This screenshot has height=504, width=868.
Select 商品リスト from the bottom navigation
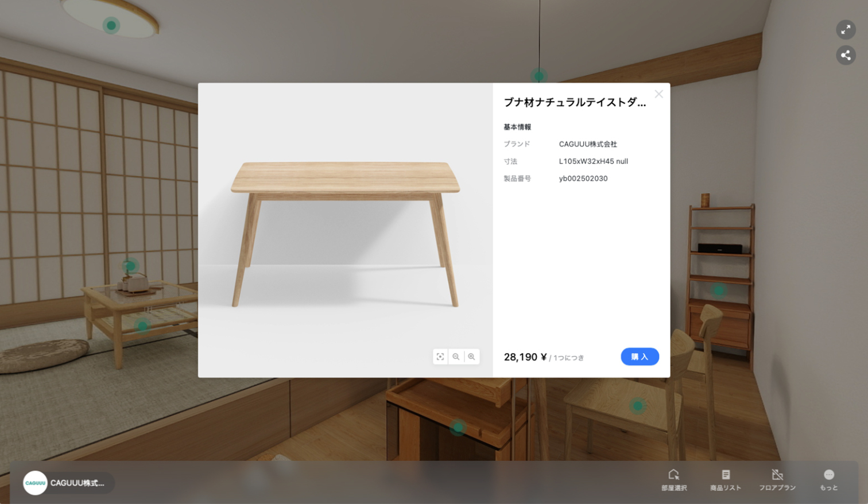tap(726, 479)
